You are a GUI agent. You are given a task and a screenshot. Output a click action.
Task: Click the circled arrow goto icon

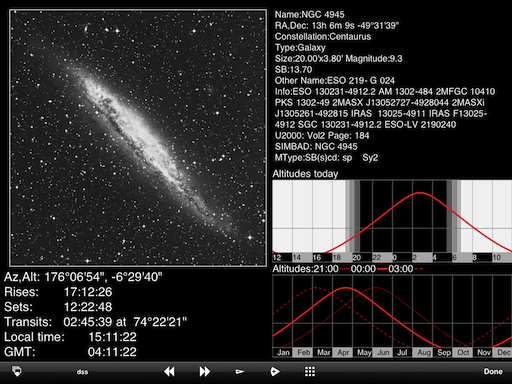(275, 372)
